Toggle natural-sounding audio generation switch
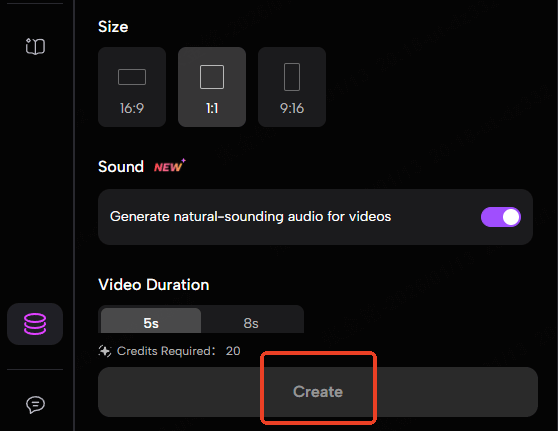Viewport: 558px width, 431px height. point(501,217)
